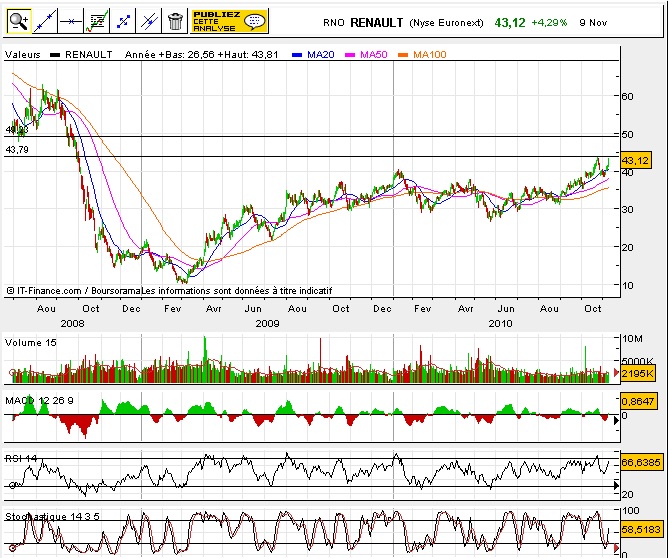Click the MA50 legend text
The width and height of the screenshot is (668, 558).
click(x=374, y=55)
